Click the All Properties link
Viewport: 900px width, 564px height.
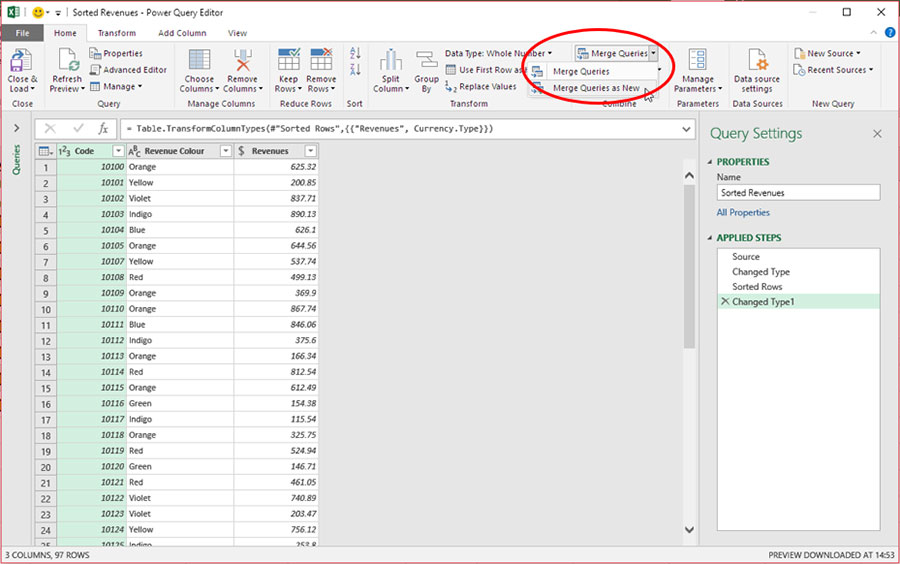(743, 212)
